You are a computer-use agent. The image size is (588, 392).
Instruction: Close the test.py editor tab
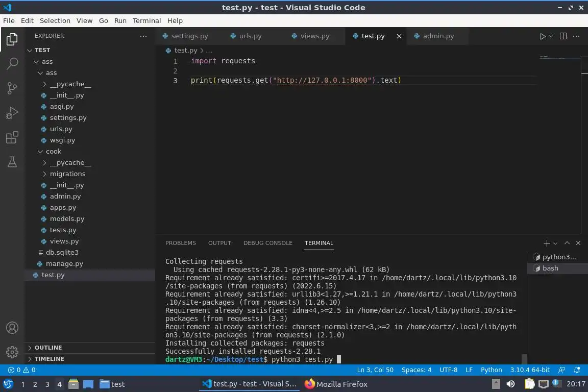(399, 36)
